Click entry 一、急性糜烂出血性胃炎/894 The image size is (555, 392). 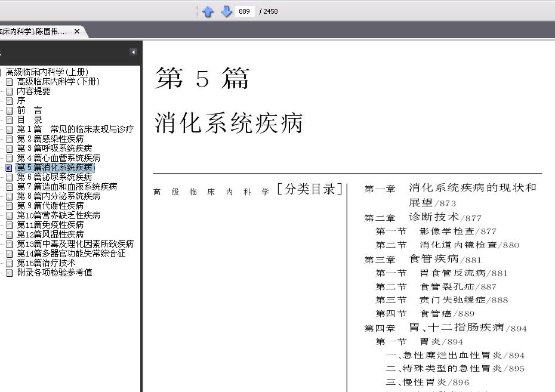[455, 355]
